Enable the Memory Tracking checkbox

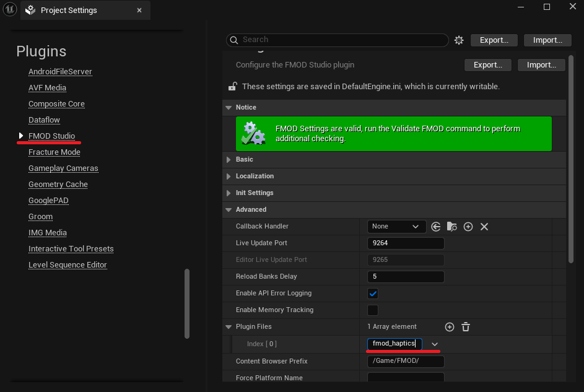[373, 310]
